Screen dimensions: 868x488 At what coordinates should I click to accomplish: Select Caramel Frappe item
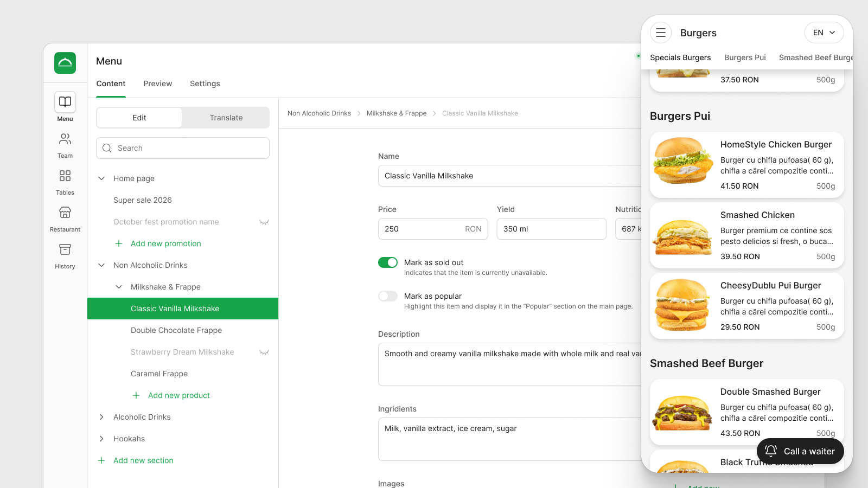tap(159, 374)
